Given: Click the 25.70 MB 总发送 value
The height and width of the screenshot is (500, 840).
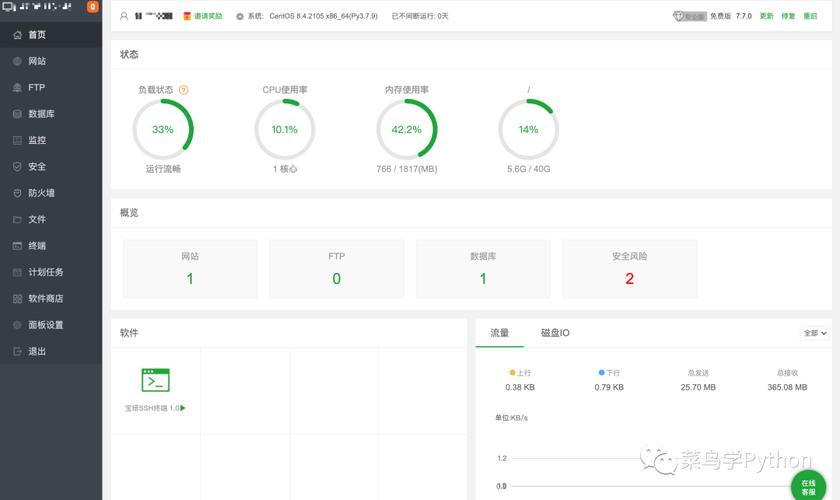Looking at the screenshot, I should 698,387.
